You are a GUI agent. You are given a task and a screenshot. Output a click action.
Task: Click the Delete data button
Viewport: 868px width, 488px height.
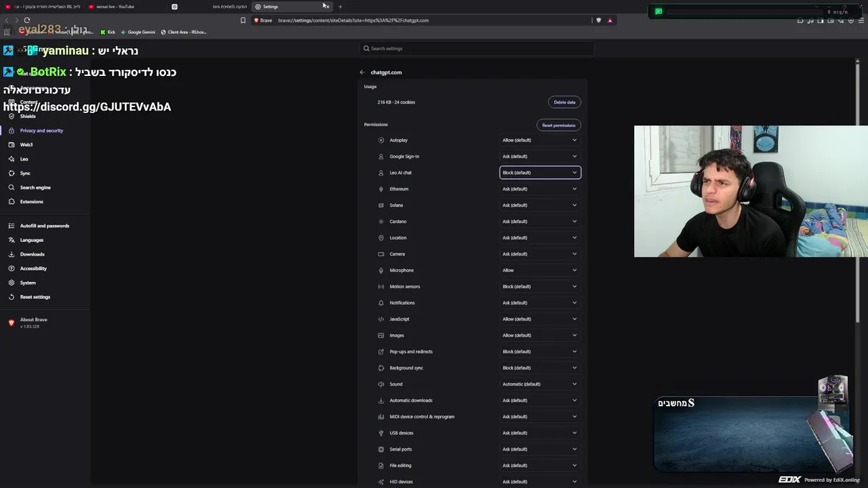click(564, 102)
